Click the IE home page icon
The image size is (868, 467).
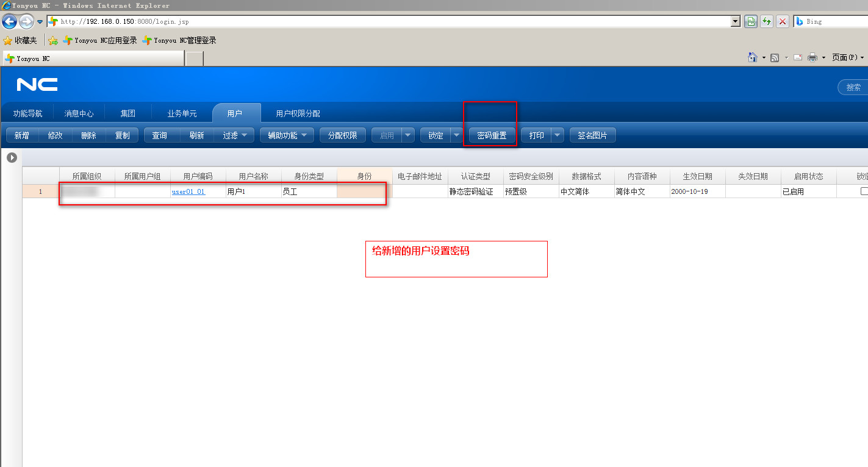coord(753,57)
